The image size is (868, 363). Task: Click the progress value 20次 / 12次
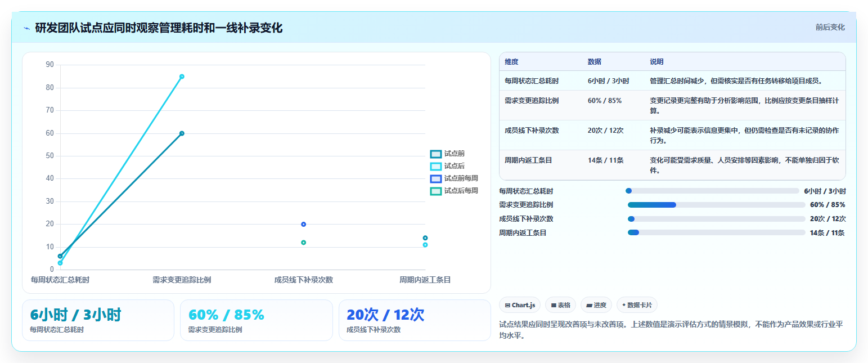[827, 219]
